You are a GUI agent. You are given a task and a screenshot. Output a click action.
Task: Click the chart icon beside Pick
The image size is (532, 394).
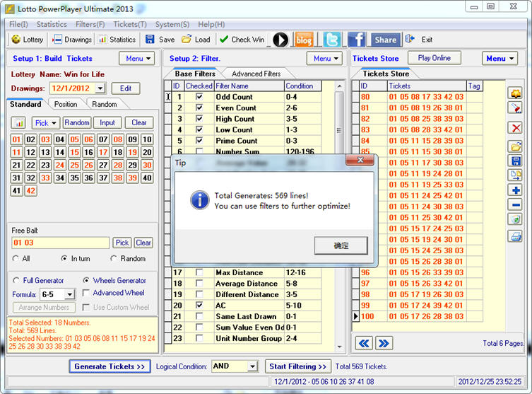[x=18, y=122]
